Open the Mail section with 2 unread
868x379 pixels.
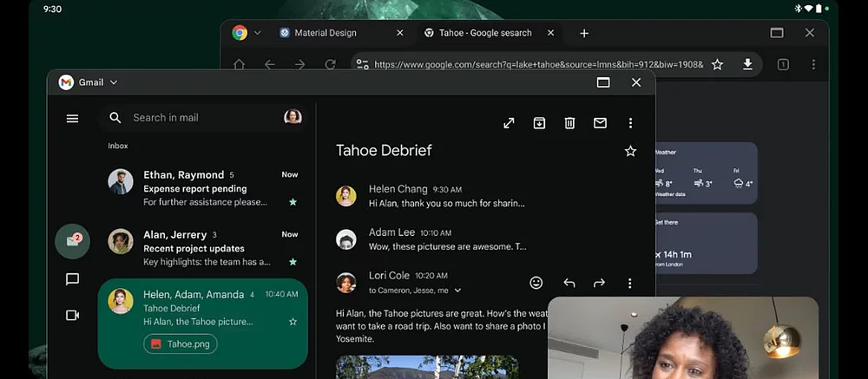tap(73, 241)
